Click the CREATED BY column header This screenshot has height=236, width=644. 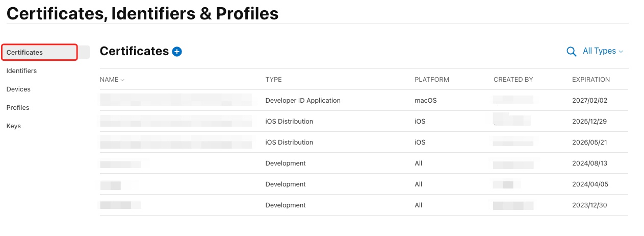click(513, 80)
